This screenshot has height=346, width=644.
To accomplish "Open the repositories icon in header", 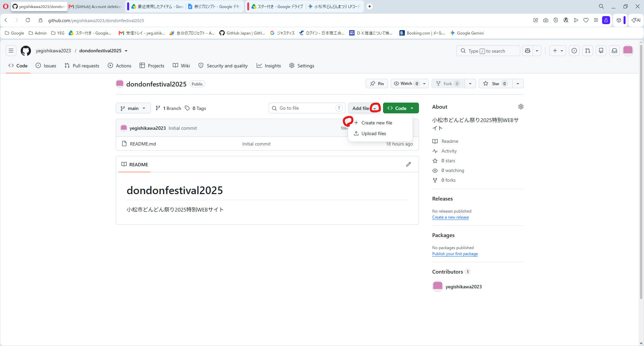I will point(601,51).
